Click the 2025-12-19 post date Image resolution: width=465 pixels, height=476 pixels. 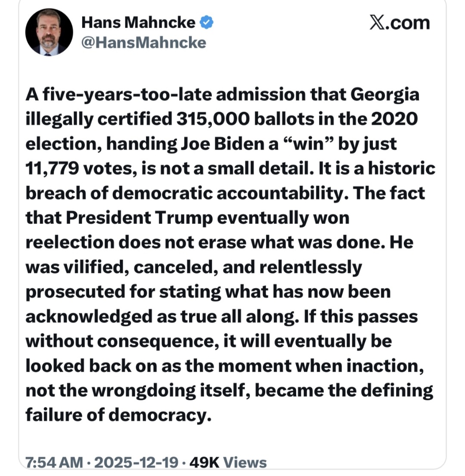(137, 462)
